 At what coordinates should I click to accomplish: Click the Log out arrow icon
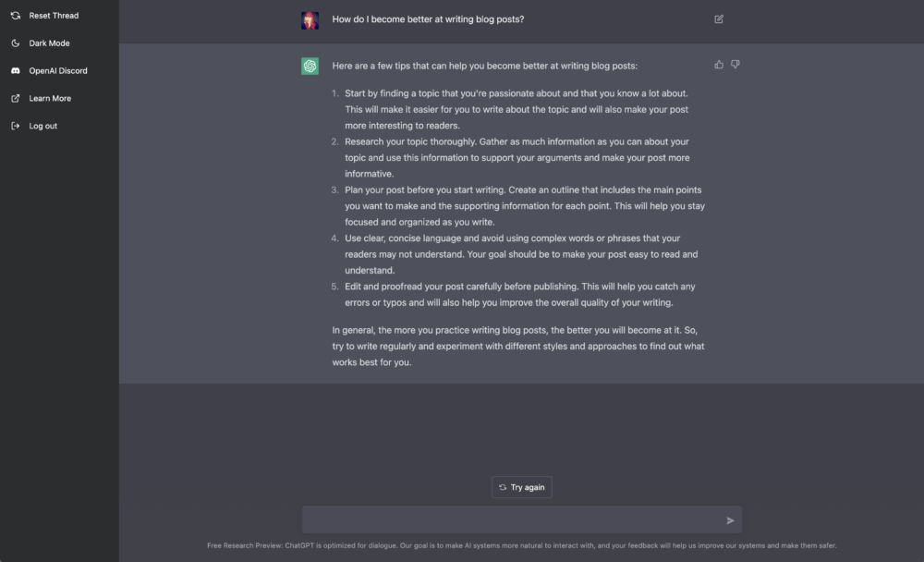(x=13, y=126)
